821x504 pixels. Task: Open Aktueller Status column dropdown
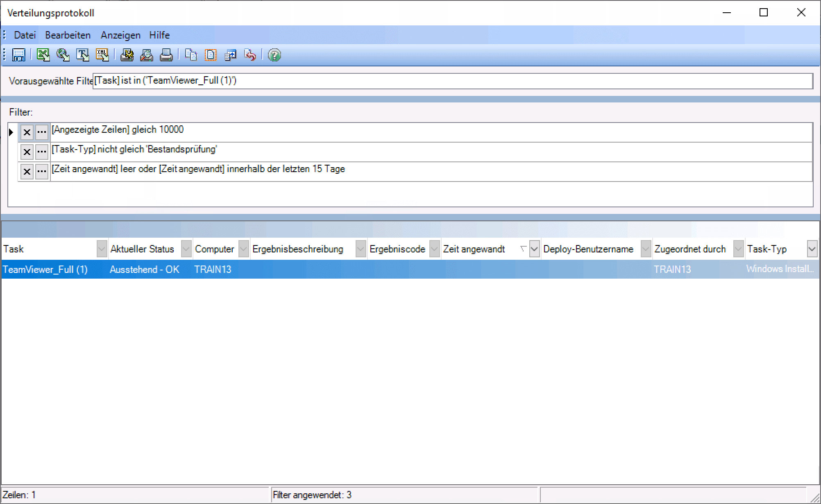pyautogui.click(x=186, y=249)
